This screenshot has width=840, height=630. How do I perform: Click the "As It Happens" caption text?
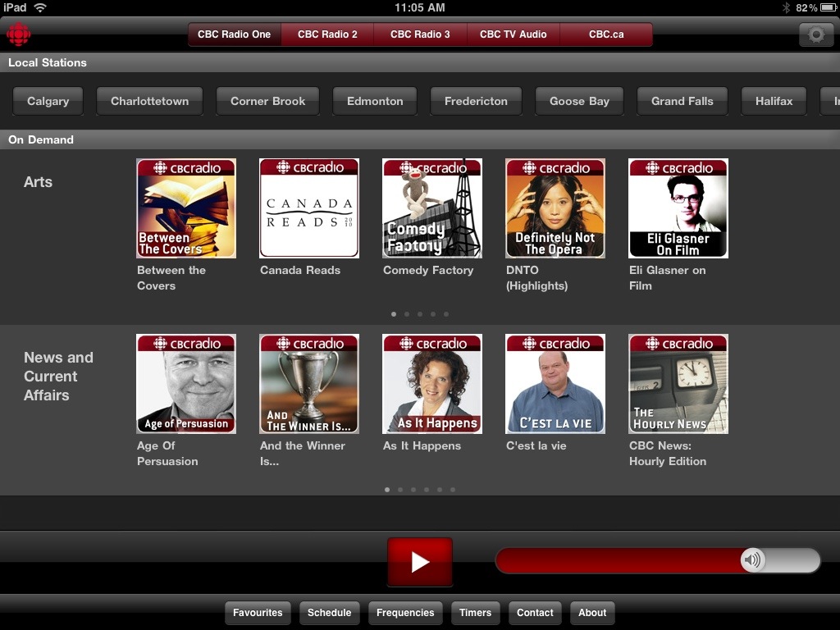[422, 445]
